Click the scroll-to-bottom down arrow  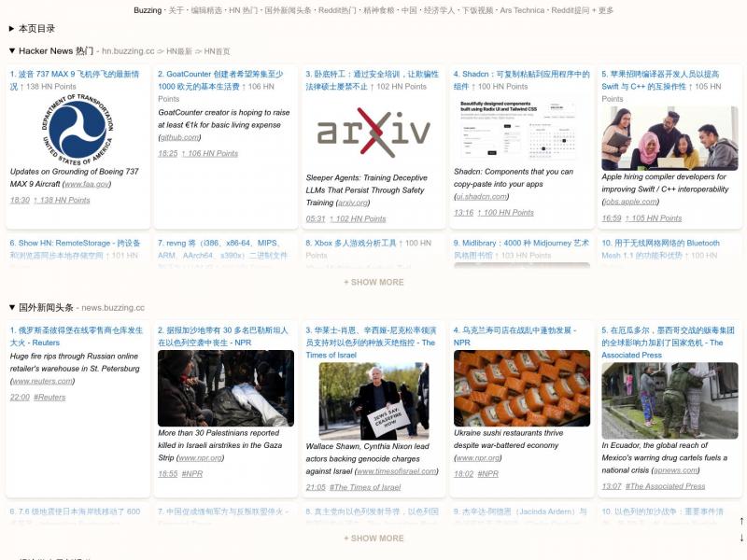click(741, 538)
